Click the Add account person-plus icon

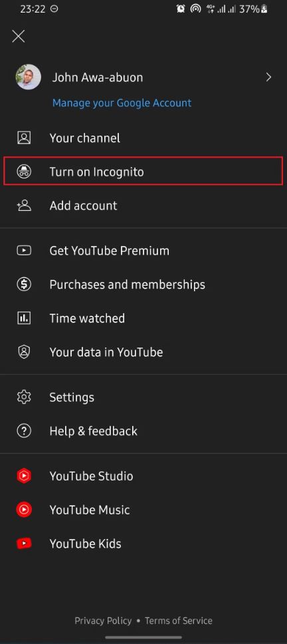coord(24,205)
